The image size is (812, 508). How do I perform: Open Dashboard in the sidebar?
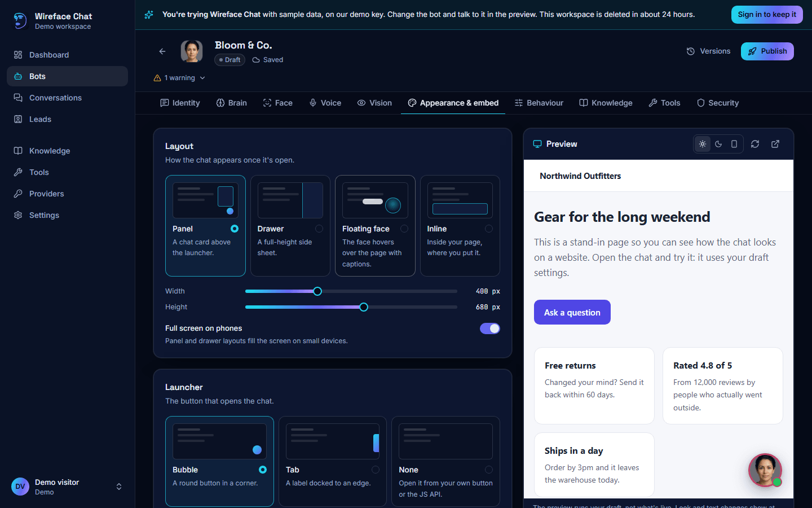pos(67,55)
